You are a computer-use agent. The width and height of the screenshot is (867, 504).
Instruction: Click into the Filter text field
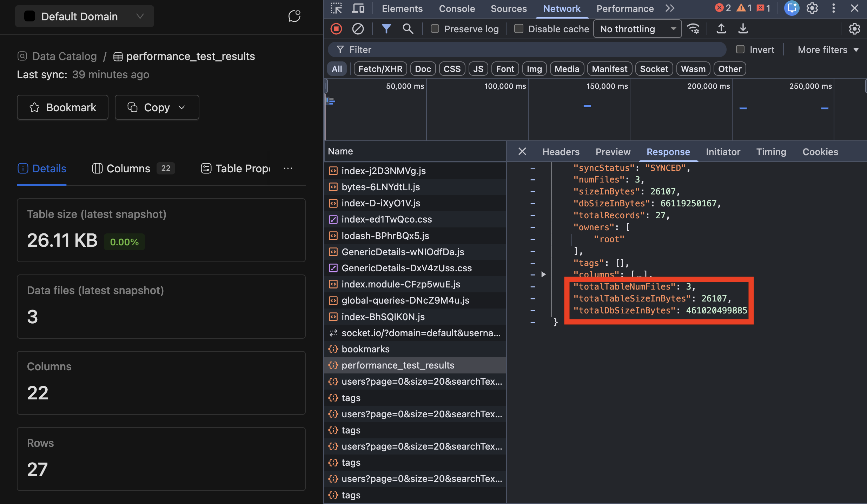click(527, 49)
